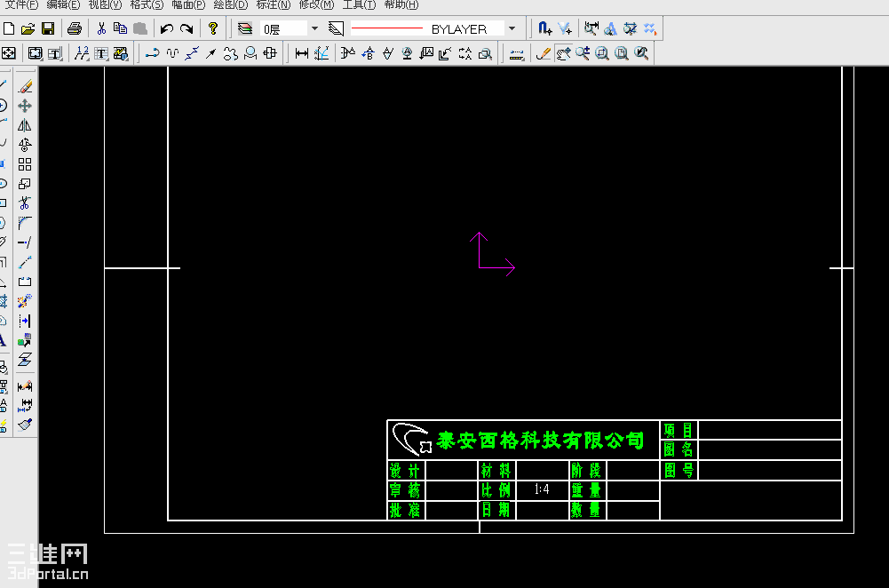Image resolution: width=889 pixels, height=588 pixels.
Task: Open the 视图(V) menu
Action: (x=105, y=5)
